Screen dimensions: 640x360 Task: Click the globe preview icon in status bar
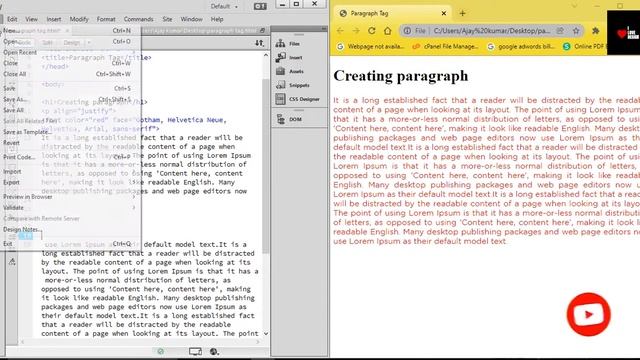(x=214, y=351)
